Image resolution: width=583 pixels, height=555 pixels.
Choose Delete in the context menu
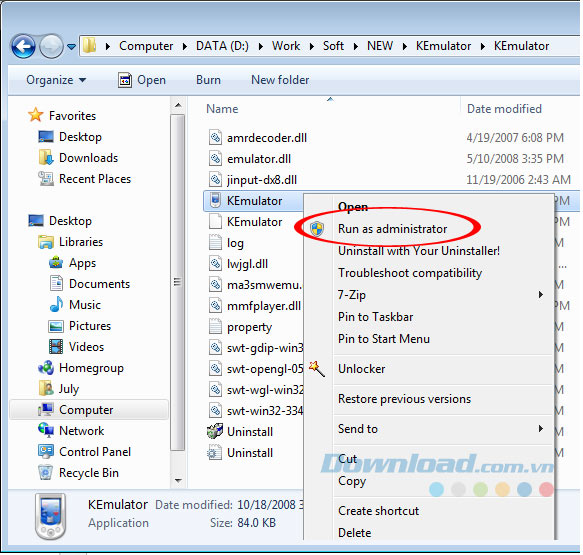pyautogui.click(x=354, y=533)
